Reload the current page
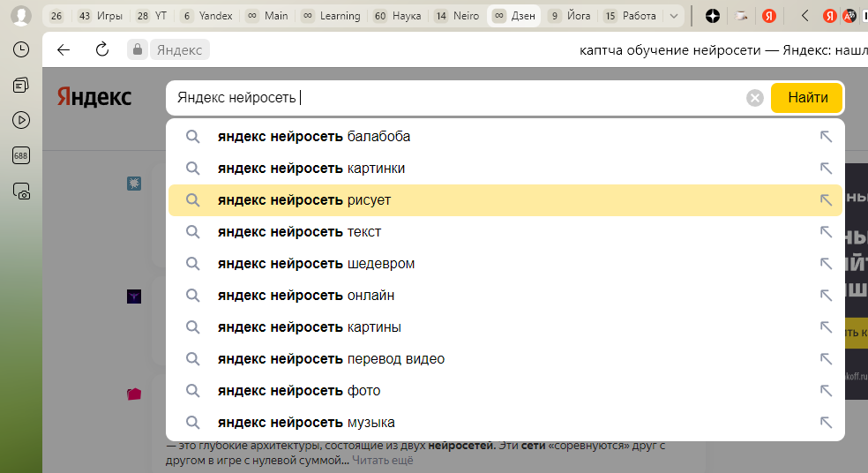This screenshot has width=868, height=473. [102, 49]
